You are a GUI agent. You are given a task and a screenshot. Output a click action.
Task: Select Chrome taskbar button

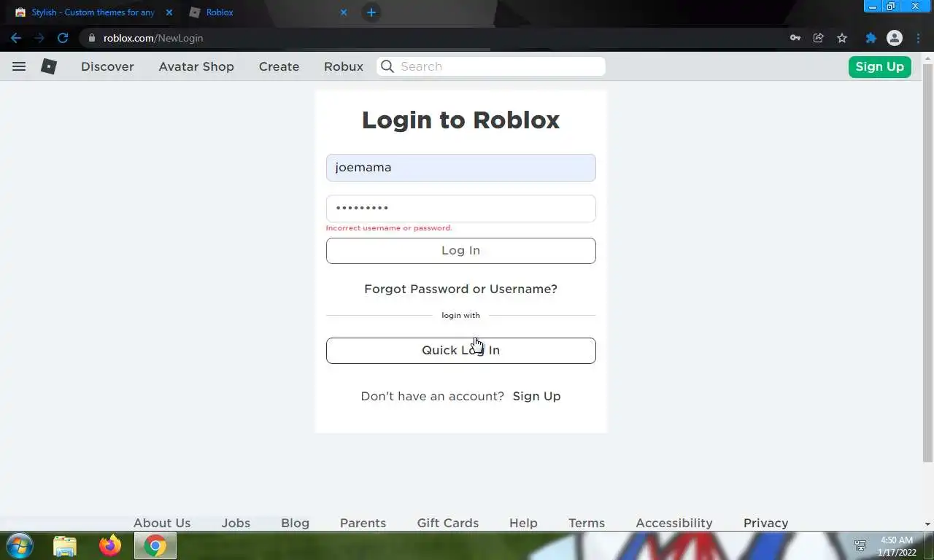tap(155, 545)
